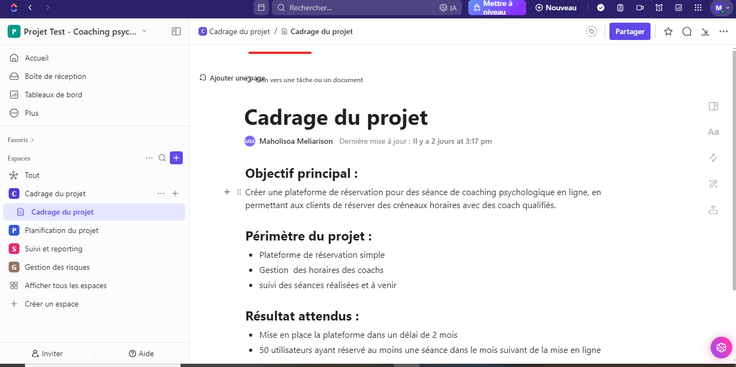Start video clip recording icon
The width and height of the screenshot is (736, 367).
click(639, 8)
